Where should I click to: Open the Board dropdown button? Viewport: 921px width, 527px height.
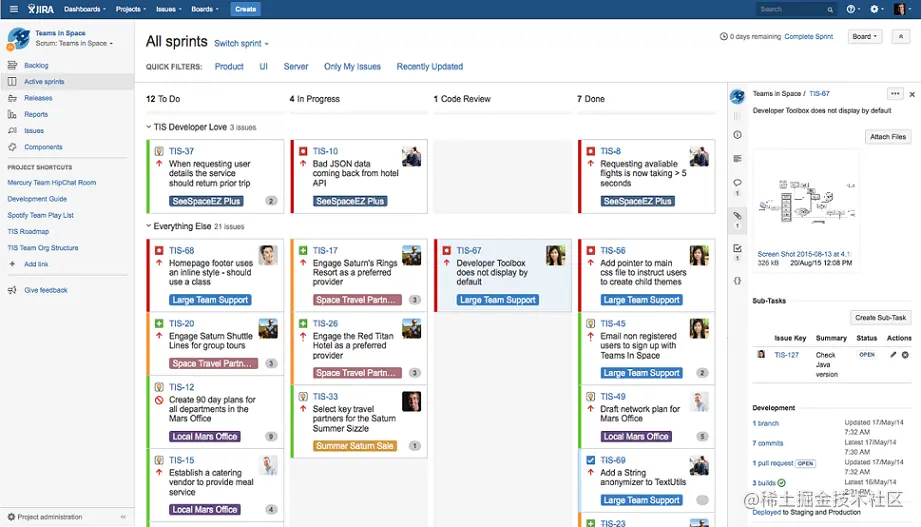click(x=865, y=36)
